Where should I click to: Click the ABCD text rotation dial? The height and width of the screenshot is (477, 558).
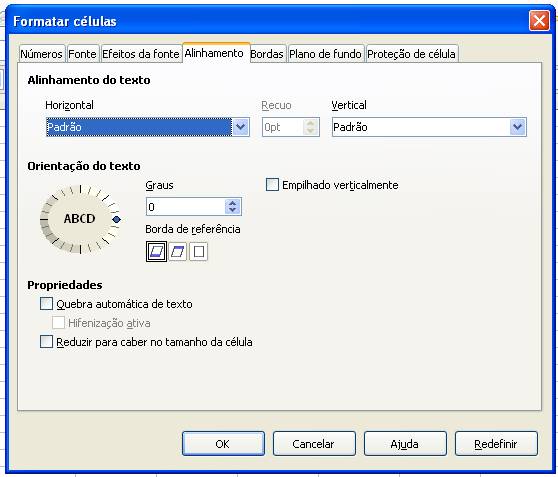point(80,219)
